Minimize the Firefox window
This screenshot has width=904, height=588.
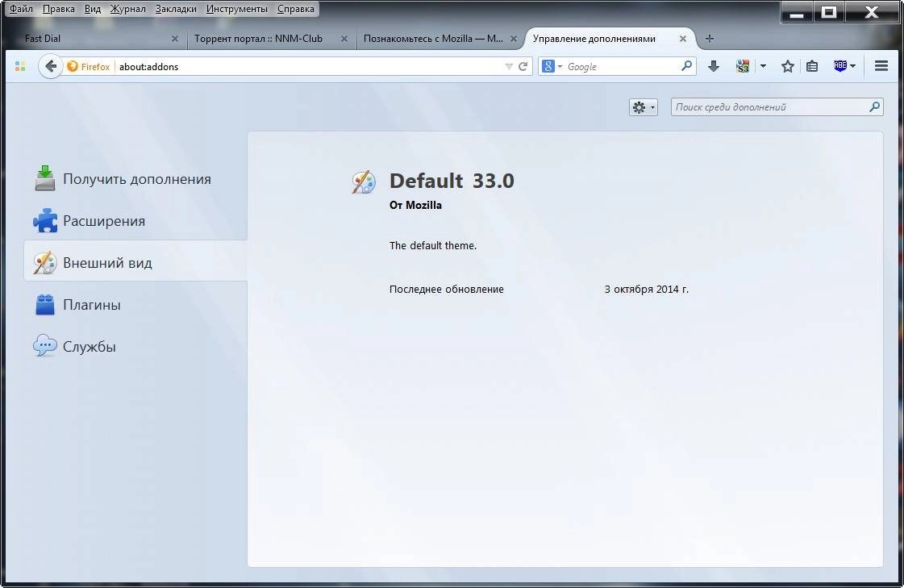point(797,11)
